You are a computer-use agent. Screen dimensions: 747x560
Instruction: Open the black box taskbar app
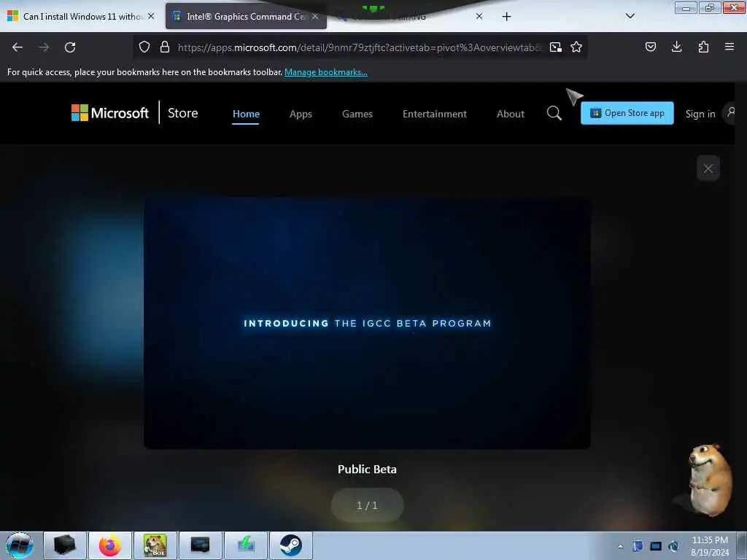click(65, 545)
